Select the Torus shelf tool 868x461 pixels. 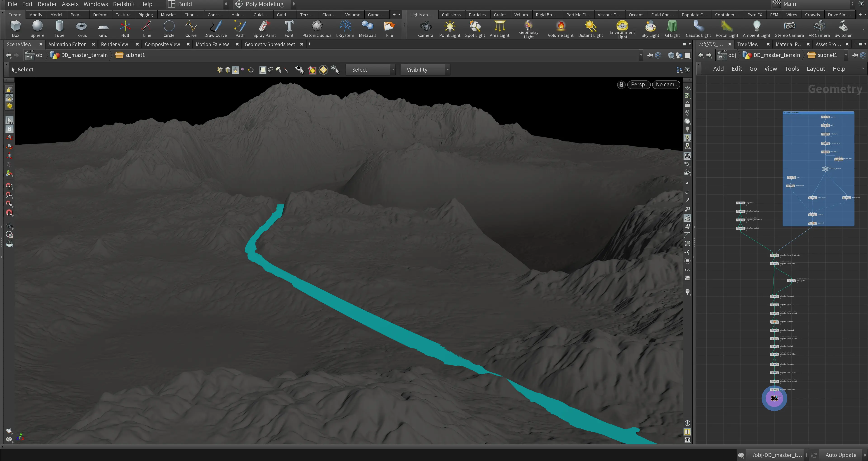click(x=81, y=29)
